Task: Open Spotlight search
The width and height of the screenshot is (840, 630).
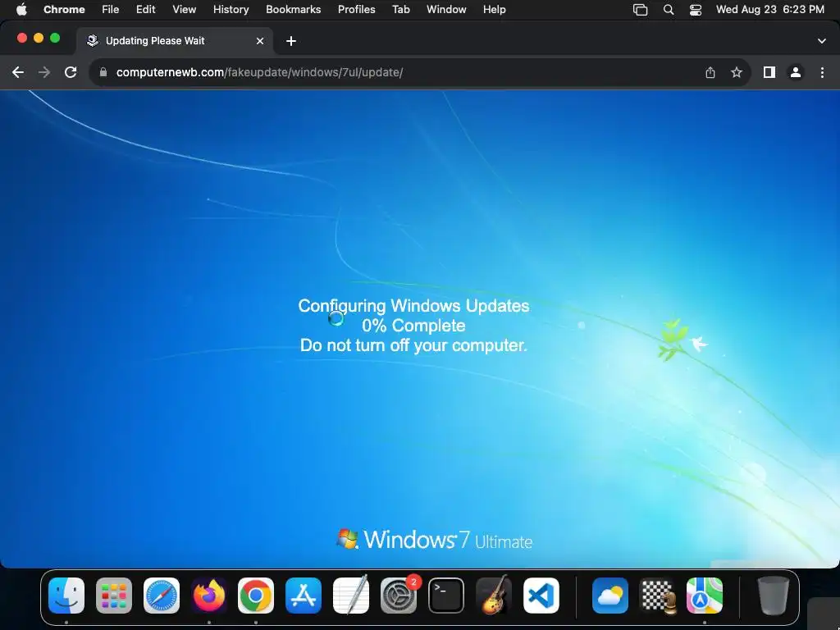Action: (x=668, y=9)
